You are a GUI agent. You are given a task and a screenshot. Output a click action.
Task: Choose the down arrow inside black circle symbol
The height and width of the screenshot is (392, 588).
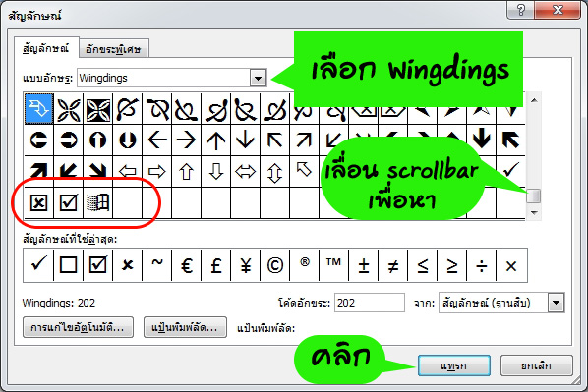point(128,140)
